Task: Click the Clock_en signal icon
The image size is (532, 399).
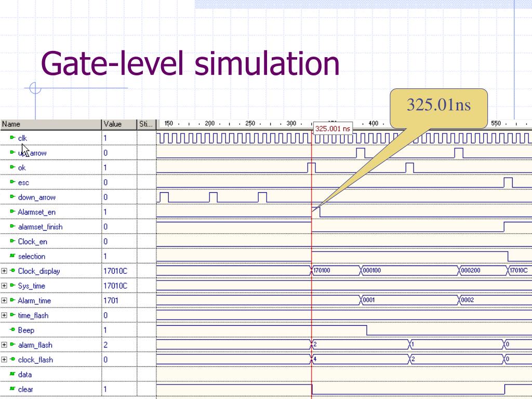Action: coord(12,241)
